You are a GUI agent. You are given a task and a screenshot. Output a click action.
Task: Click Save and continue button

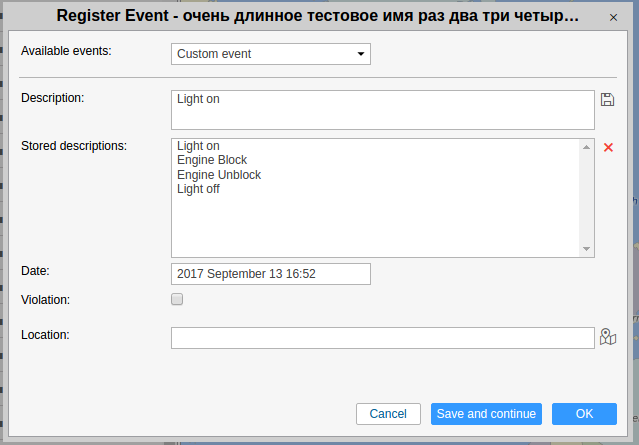pos(486,414)
